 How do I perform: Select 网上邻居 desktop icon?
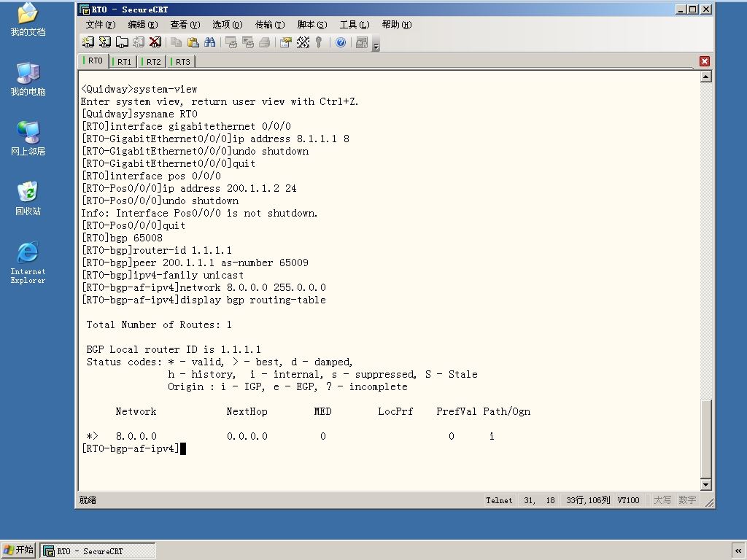28,139
